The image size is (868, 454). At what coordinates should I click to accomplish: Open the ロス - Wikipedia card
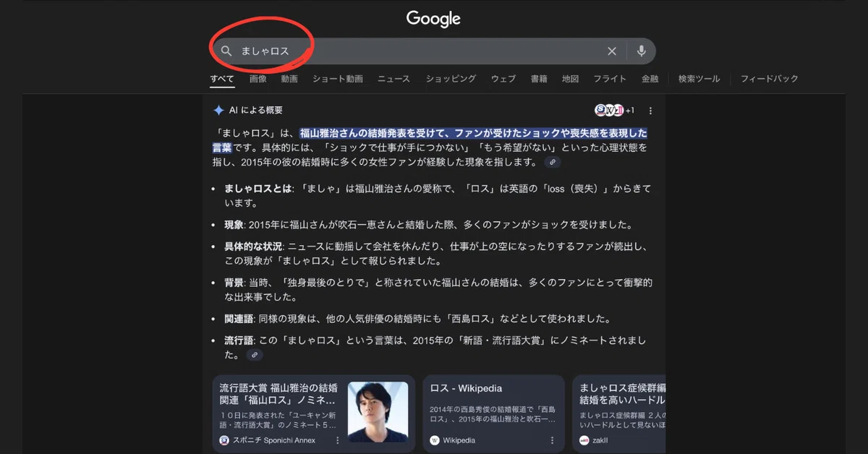click(x=493, y=414)
